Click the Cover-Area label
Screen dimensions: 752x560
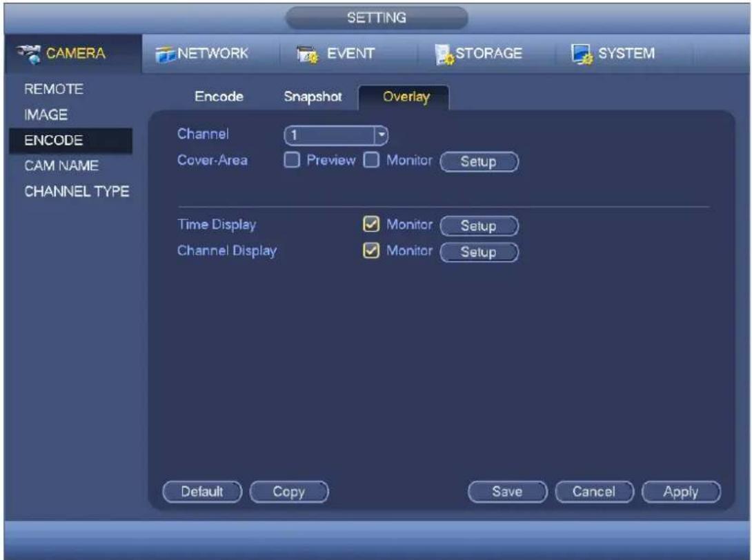pos(212,160)
